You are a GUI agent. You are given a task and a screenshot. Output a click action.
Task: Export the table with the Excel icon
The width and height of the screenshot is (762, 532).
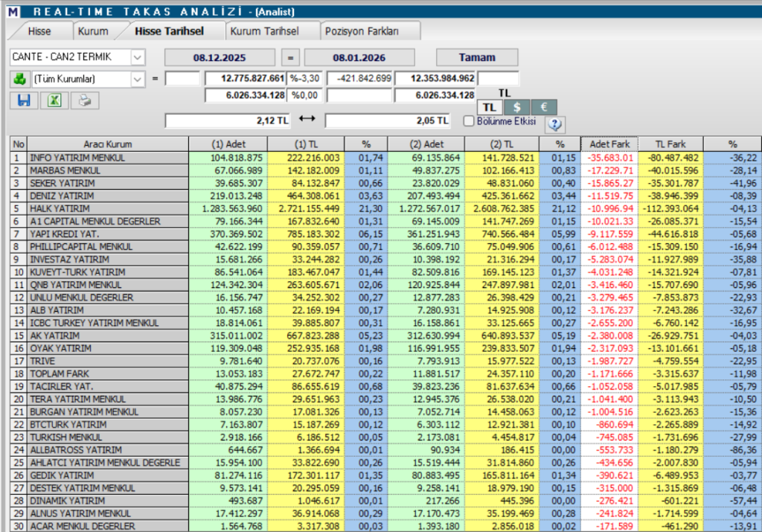(x=54, y=100)
